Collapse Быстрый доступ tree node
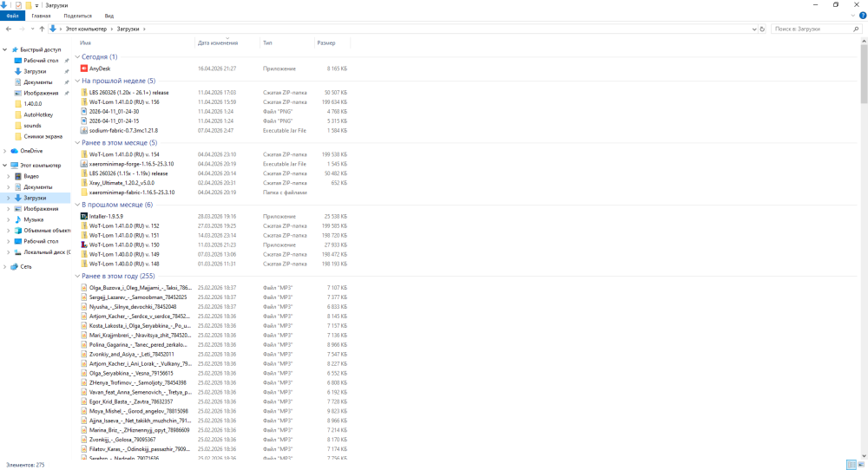The image size is (868, 470). pyautogui.click(x=5, y=49)
